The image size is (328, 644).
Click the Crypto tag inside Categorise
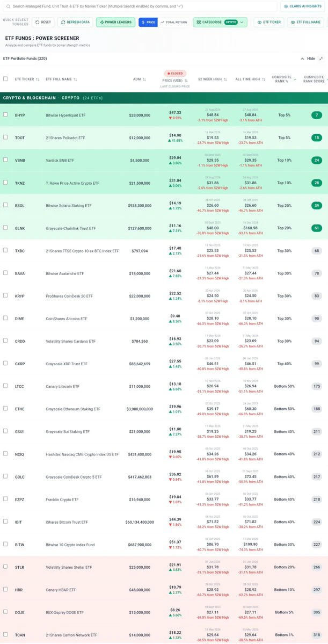231,22
